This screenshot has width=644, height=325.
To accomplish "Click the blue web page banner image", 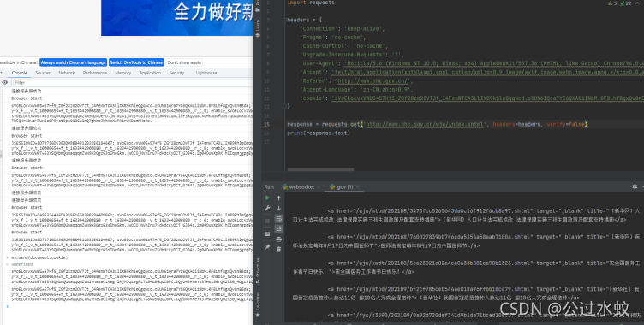I will [177, 18].
